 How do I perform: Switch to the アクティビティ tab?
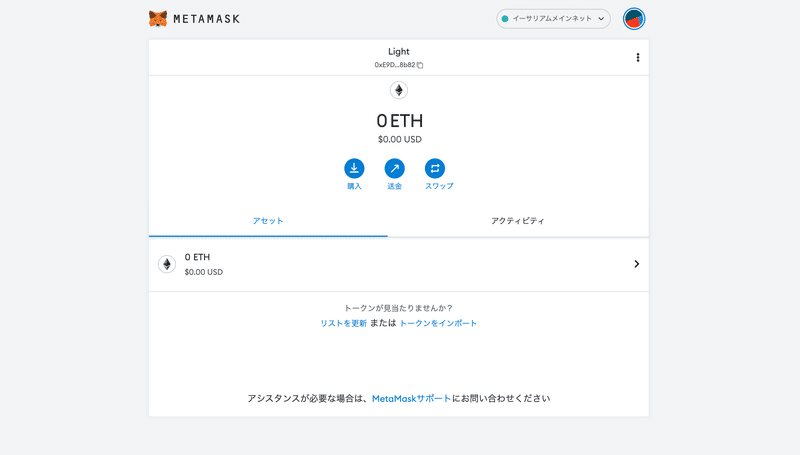518,221
